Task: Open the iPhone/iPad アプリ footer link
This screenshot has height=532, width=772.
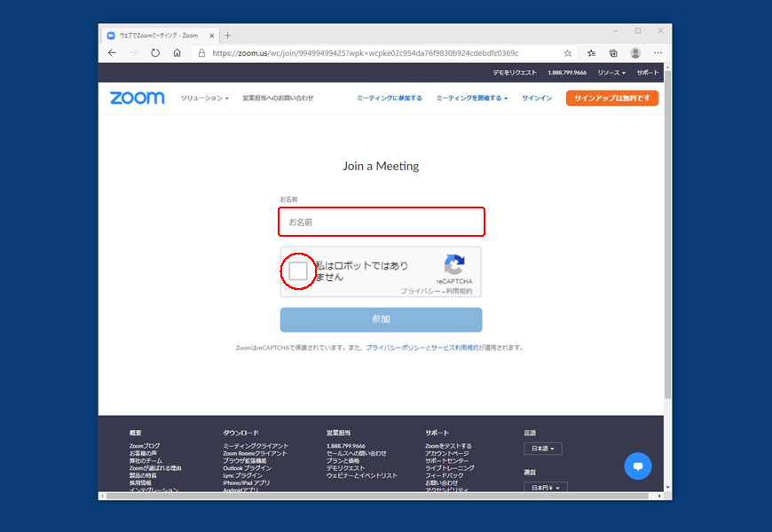Action: tap(246, 482)
